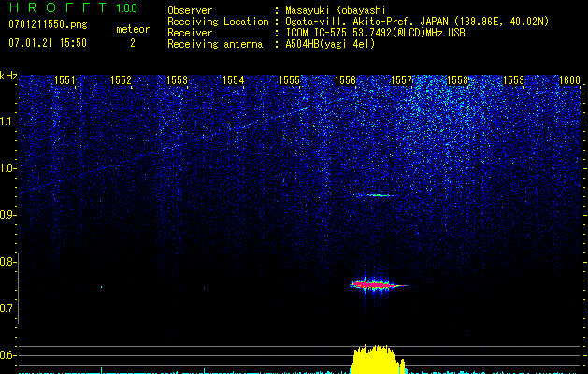Click the 1600 time marker
This screenshot has height=374, width=588.
[x=569, y=80]
